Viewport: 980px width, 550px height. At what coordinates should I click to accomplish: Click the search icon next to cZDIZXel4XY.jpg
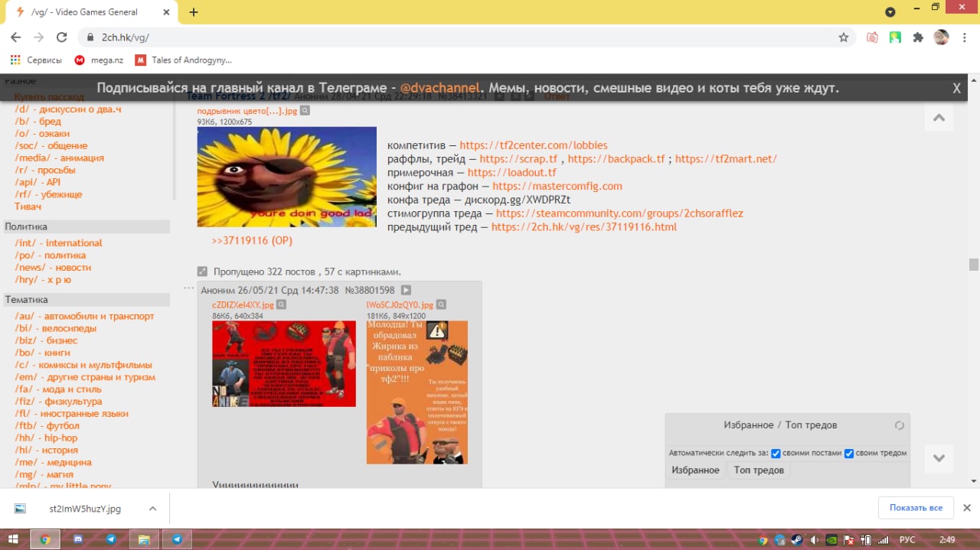[x=281, y=304]
